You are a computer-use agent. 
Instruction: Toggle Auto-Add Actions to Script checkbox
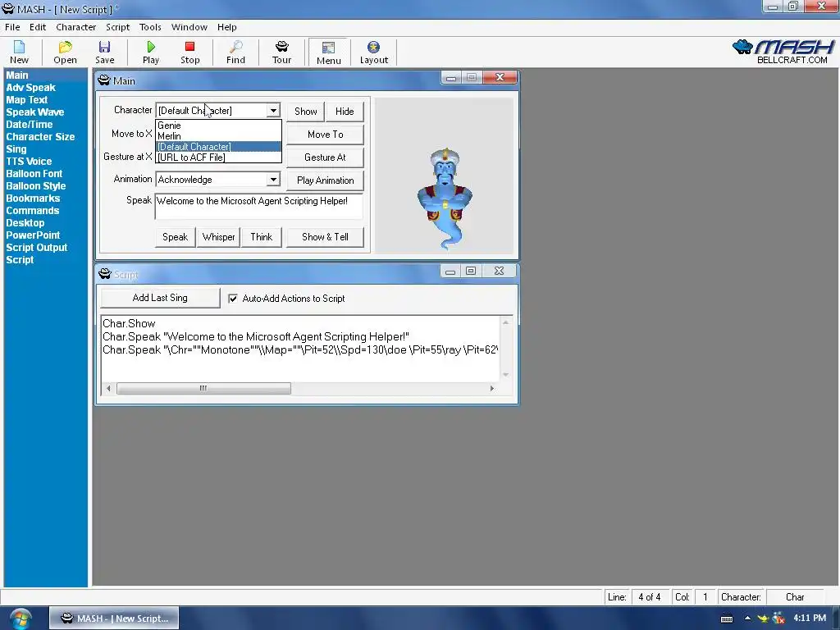pyautogui.click(x=233, y=299)
